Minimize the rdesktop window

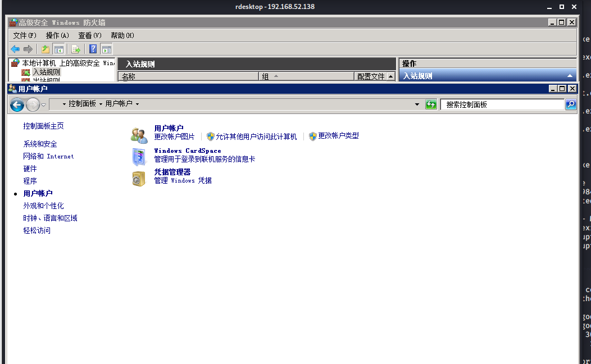[x=549, y=7]
